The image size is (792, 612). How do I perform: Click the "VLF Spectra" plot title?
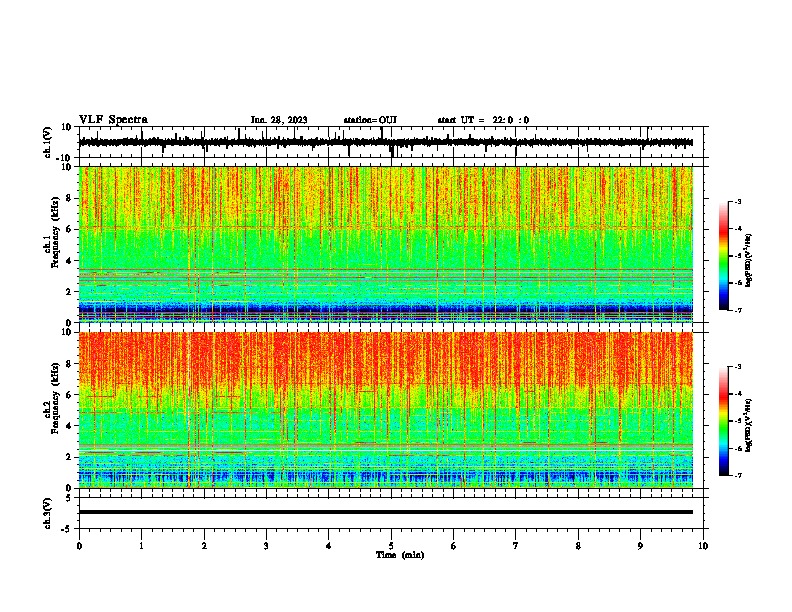(x=113, y=120)
